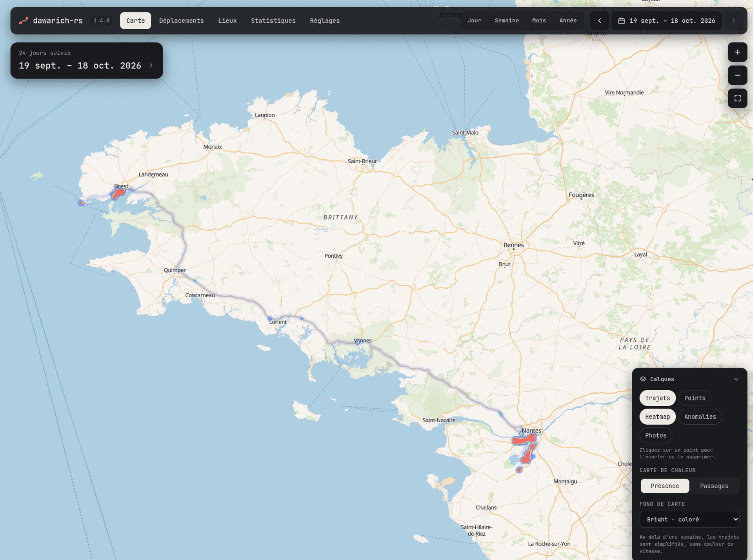Image resolution: width=753 pixels, height=560 pixels.
Task: Click the 1.4.0 version badge
Action: coord(101,20)
